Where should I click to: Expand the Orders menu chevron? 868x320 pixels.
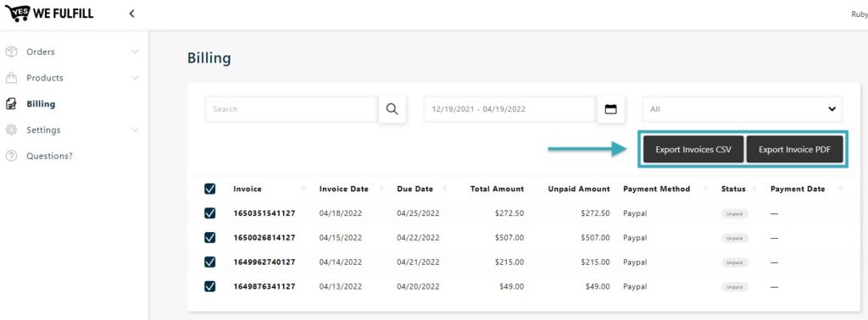click(135, 52)
